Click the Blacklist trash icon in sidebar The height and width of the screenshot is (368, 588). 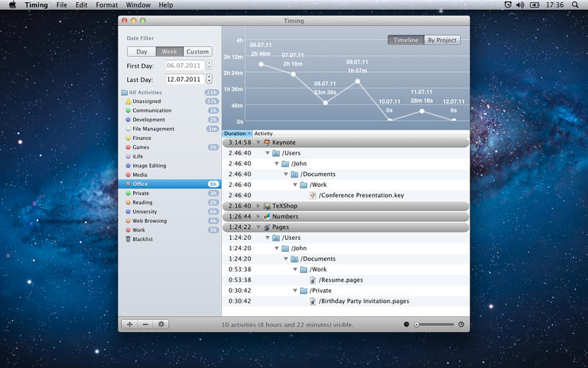click(129, 239)
